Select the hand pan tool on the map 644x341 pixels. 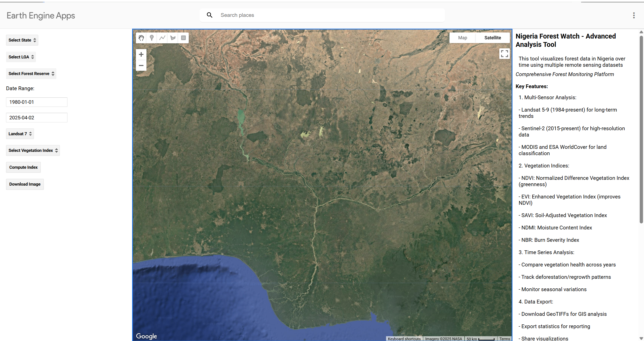141,38
